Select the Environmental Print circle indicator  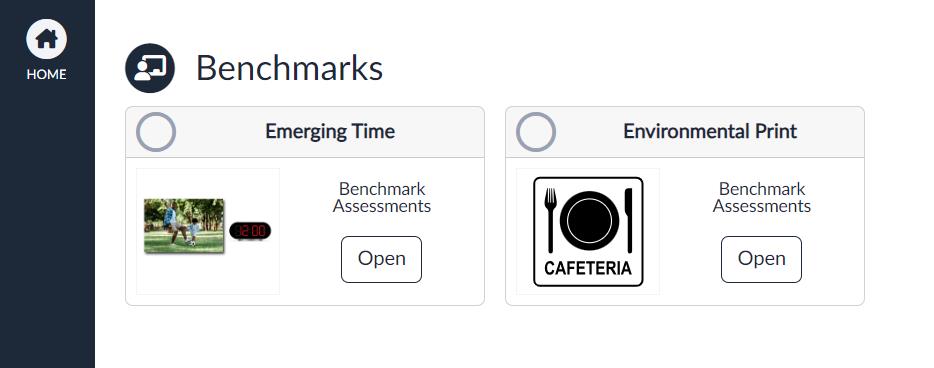coord(536,132)
